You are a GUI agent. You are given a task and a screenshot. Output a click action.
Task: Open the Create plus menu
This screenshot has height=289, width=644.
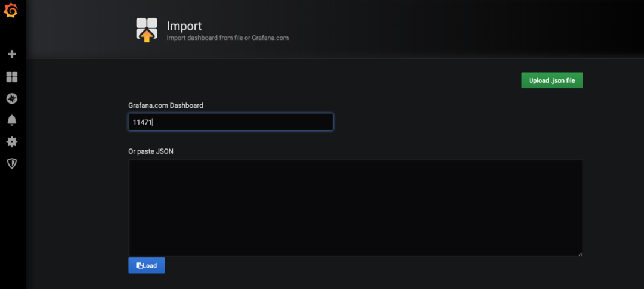click(12, 54)
